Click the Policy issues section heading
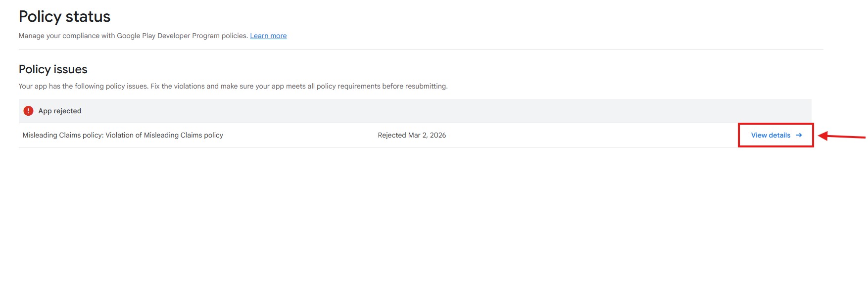 [53, 69]
